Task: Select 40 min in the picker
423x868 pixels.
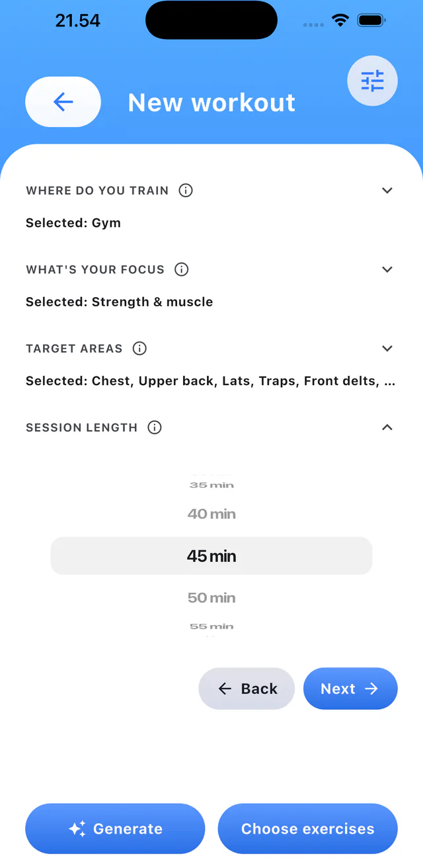Action: pos(211,514)
